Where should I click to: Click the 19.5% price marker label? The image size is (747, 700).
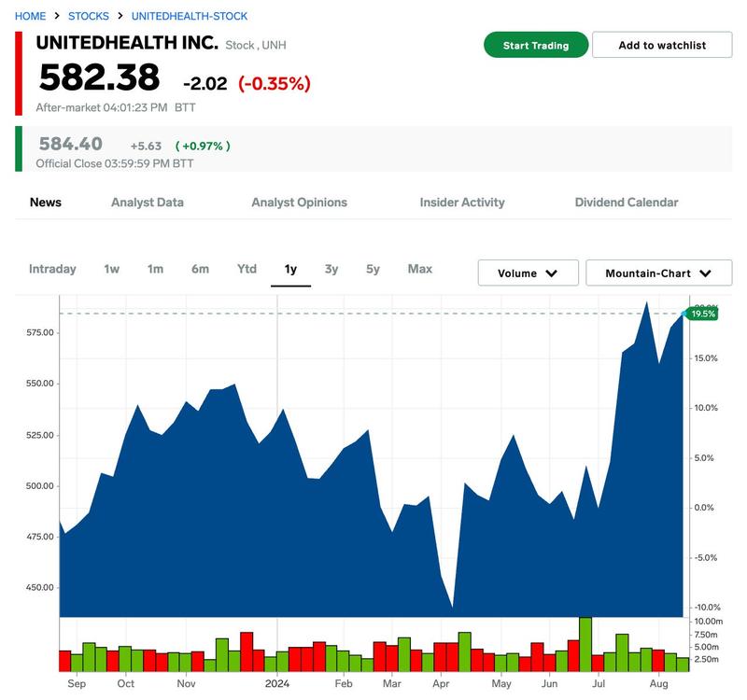click(x=703, y=314)
